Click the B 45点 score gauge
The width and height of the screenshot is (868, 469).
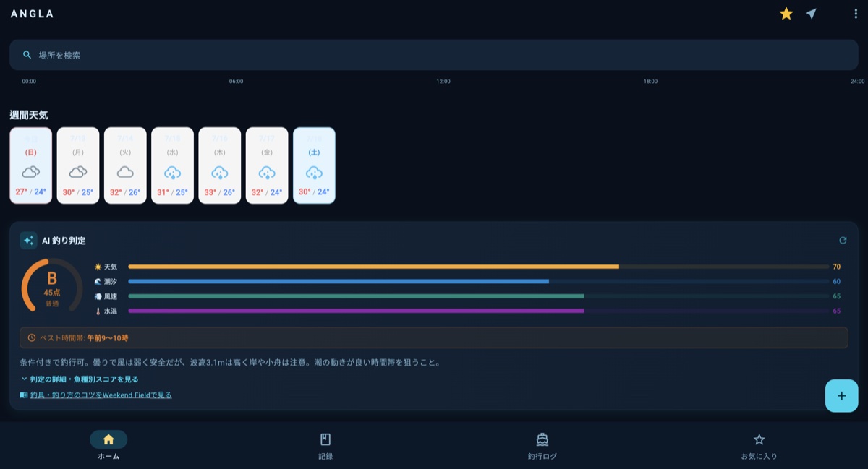click(x=52, y=285)
